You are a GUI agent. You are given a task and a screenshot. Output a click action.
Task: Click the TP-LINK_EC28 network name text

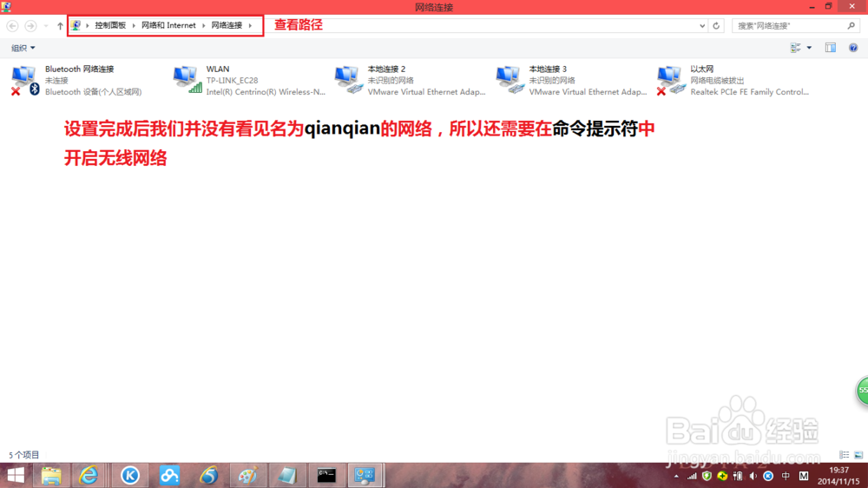[232, 80]
